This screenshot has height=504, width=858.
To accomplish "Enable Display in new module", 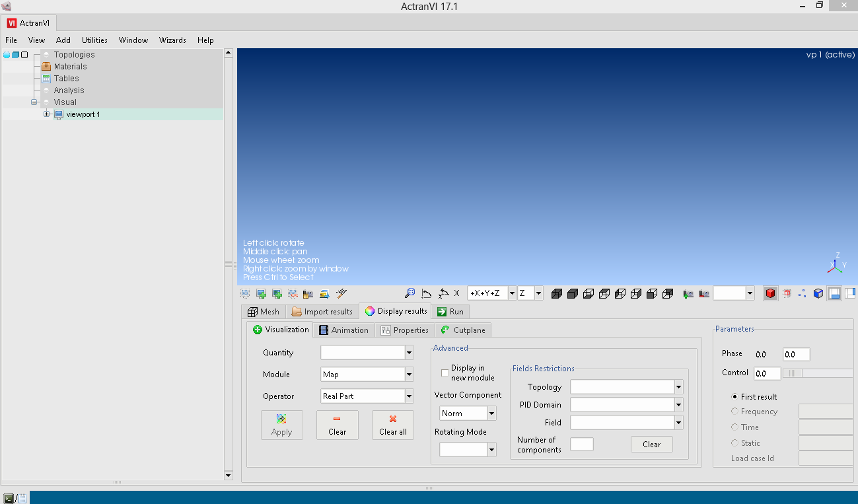I will coord(445,373).
